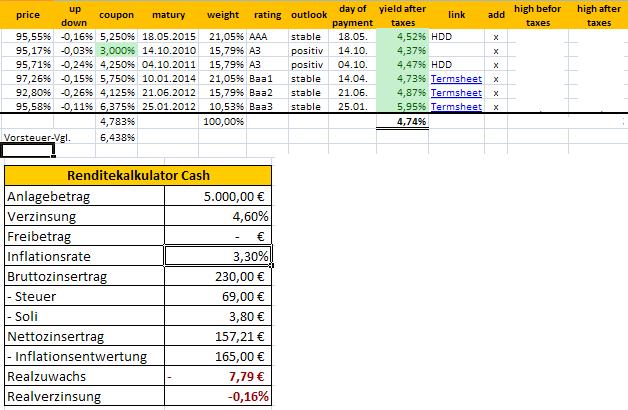Select the rating column header
This screenshot has height=410, width=628.
click(x=267, y=17)
